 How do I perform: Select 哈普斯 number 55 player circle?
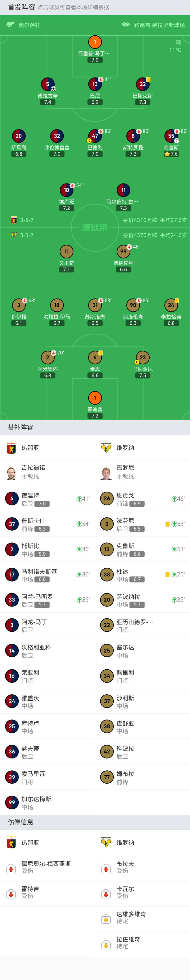point(171,136)
